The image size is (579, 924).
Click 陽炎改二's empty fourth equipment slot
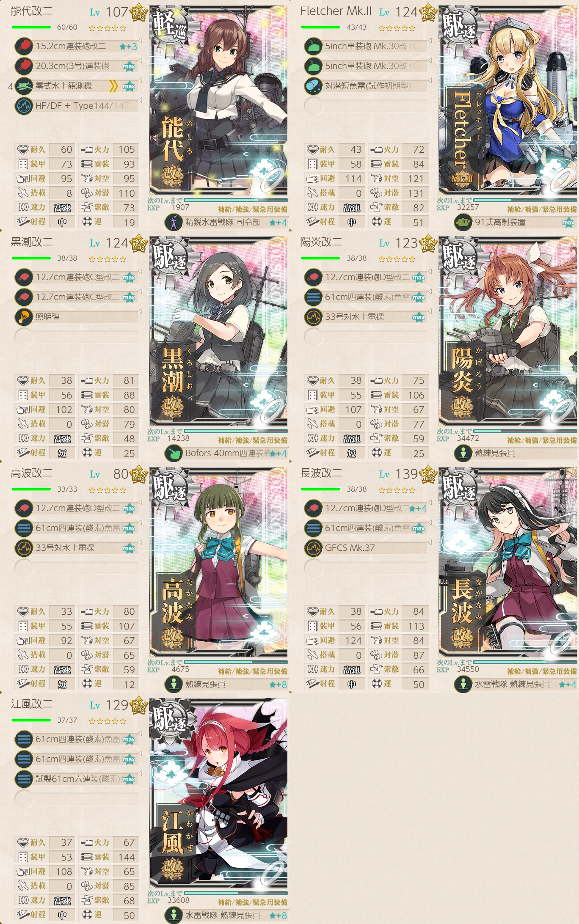pyautogui.click(x=365, y=337)
